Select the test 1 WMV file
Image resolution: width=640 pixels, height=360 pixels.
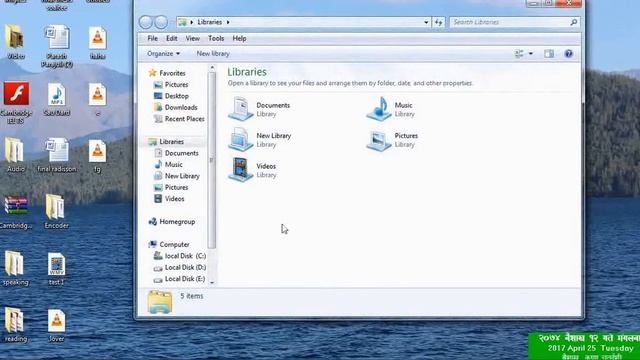tap(56, 269)
